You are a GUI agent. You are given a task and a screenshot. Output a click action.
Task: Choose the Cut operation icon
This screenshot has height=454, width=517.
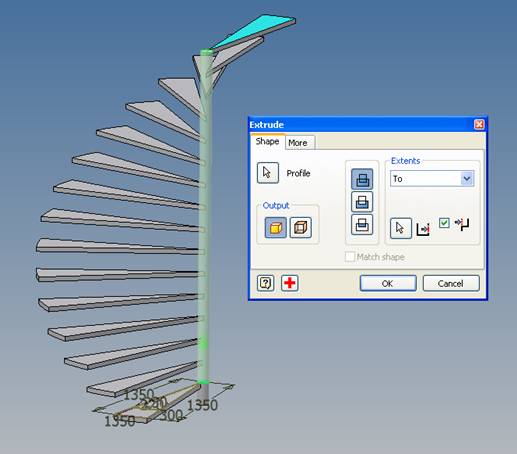click(362, 202)
